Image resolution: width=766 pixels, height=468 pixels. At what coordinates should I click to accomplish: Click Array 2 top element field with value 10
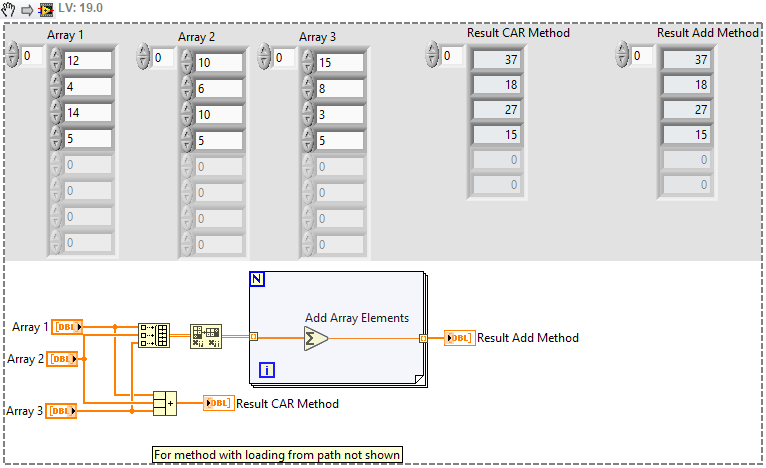pos(219,63)
